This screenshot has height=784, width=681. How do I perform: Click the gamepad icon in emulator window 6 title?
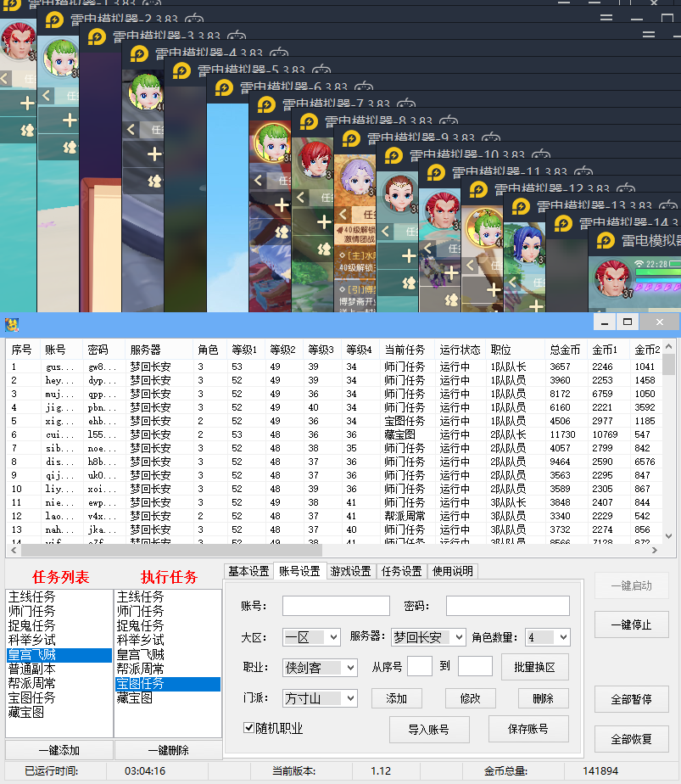[x=364, y=87]
